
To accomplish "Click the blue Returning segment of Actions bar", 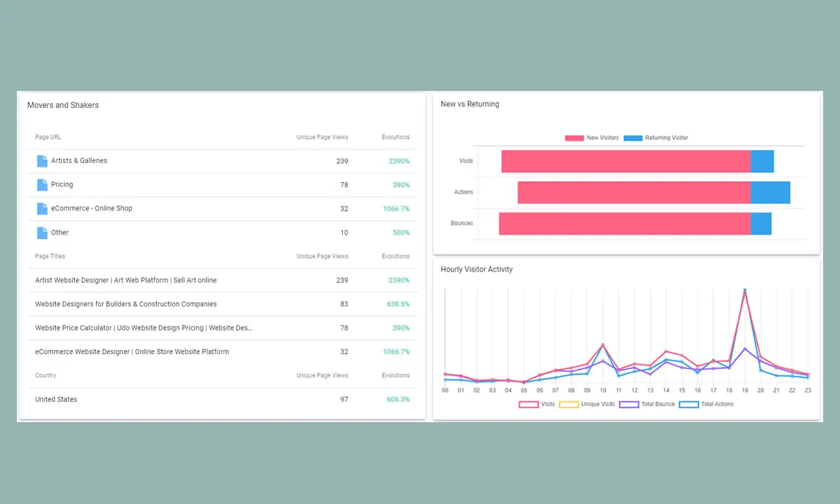I will pos(770,193).
